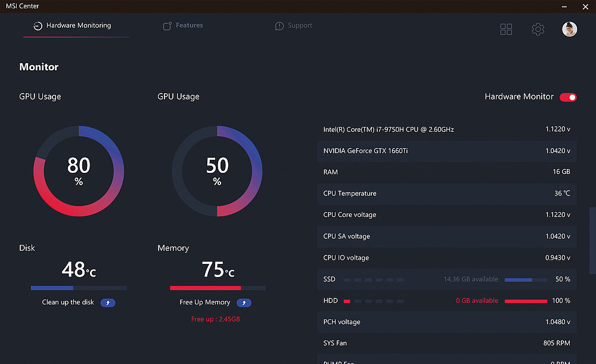Open the settings gear icon
This screenshot has height=364, width=596.
[x=538, y=29]
